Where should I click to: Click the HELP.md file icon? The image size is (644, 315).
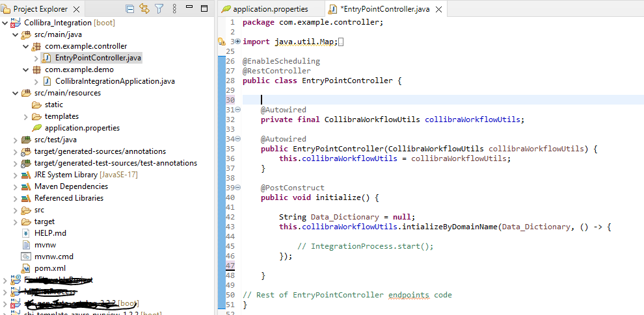pos(26,233)
